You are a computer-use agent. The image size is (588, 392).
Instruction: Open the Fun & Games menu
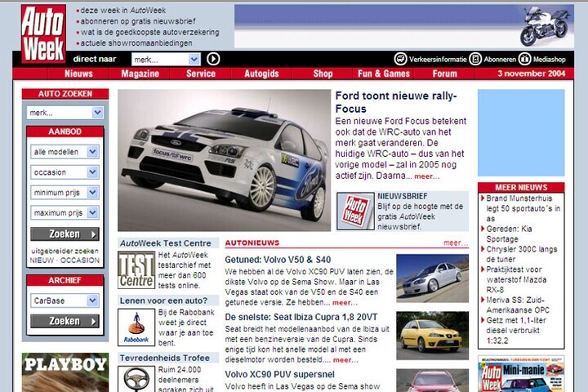coord(384,73)
